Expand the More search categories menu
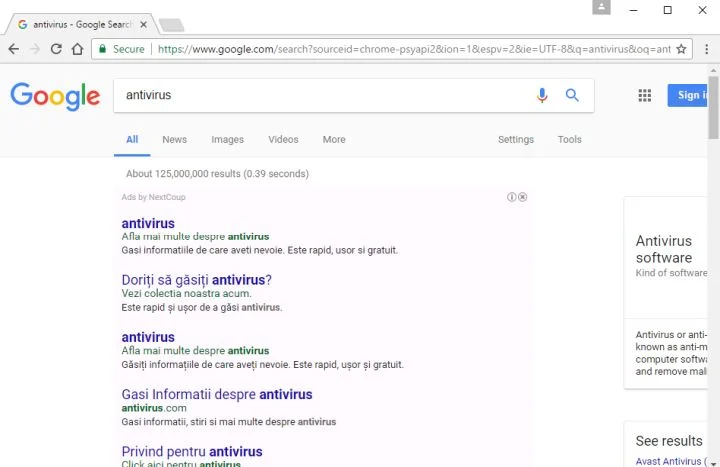The image size is (720, 467). click(x=334, y=140)
